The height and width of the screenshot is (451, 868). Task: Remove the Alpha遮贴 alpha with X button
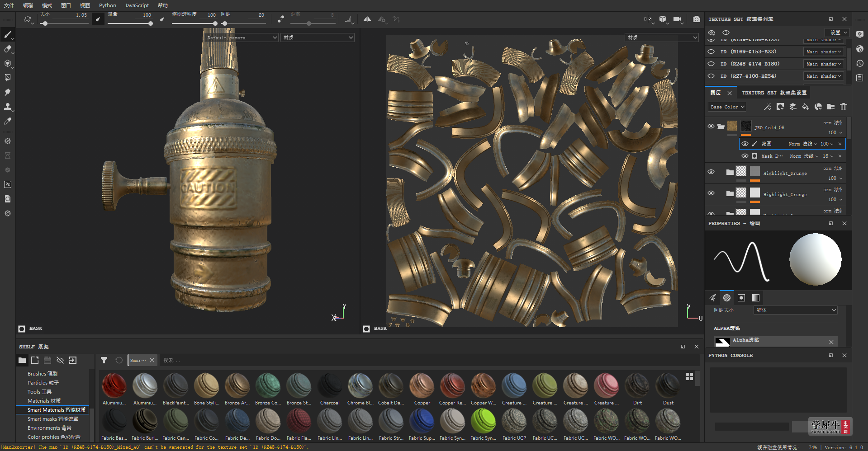831,342
